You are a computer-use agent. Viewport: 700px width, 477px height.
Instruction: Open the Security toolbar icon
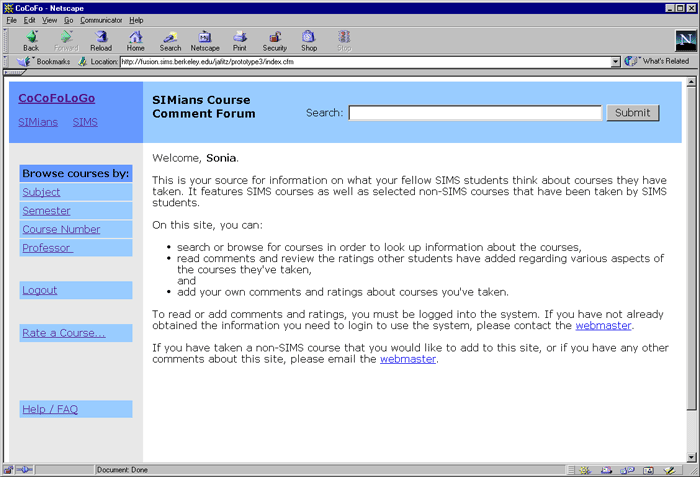pos(274,41)
